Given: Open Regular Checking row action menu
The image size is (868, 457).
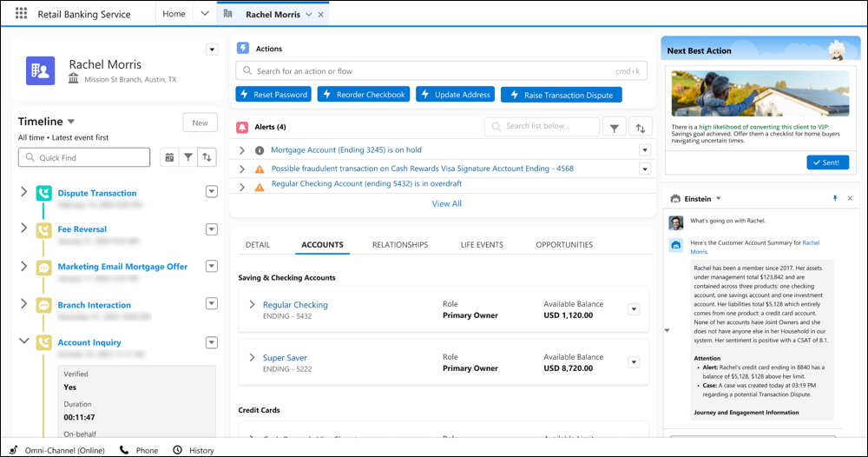Looking at the screenshot, I should click(x=634, y=309).
